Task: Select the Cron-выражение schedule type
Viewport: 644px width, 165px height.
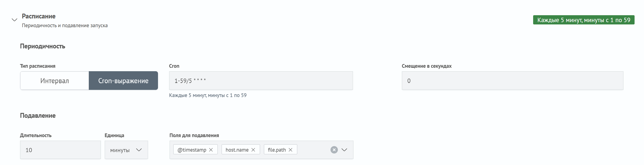Action: click(x=123, y=81)
